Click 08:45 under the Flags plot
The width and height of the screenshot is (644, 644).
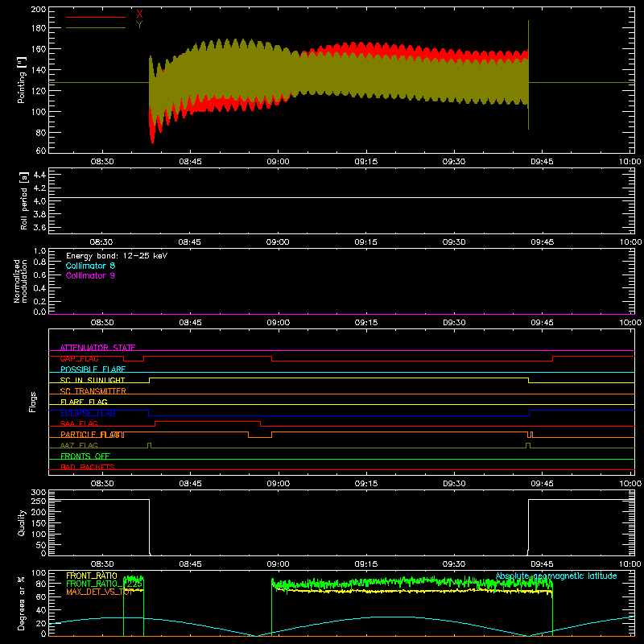[x=190, y=484]
